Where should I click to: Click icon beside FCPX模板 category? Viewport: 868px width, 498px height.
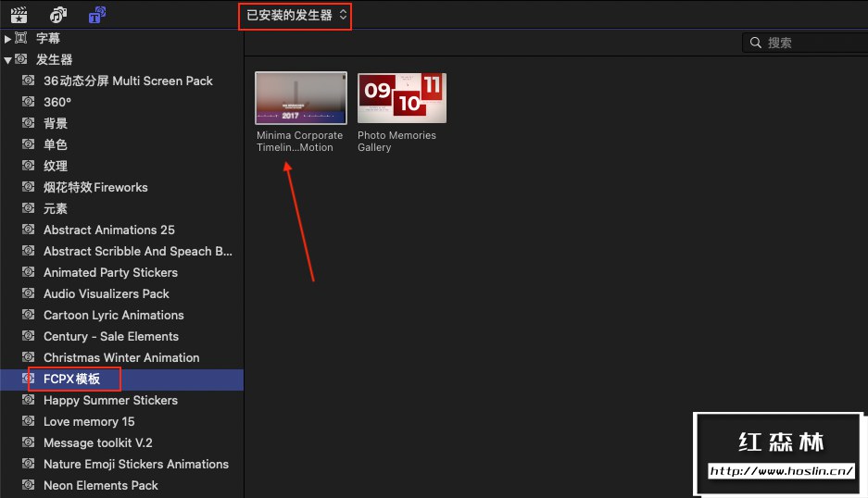point(28,379)
